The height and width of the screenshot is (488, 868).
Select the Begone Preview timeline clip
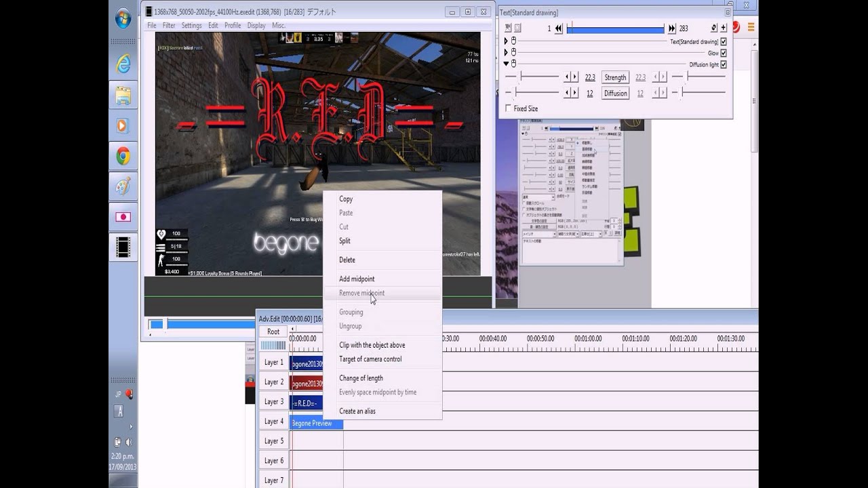(316, 423)
